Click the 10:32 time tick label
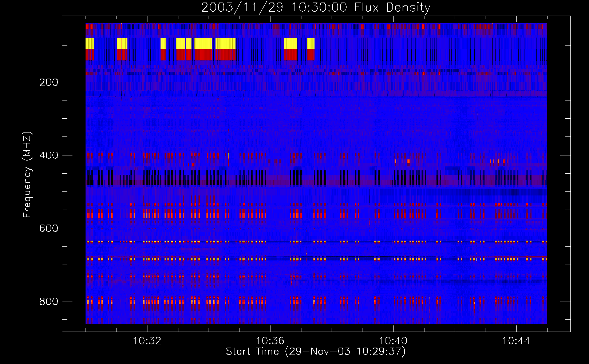 click(147, 341)
